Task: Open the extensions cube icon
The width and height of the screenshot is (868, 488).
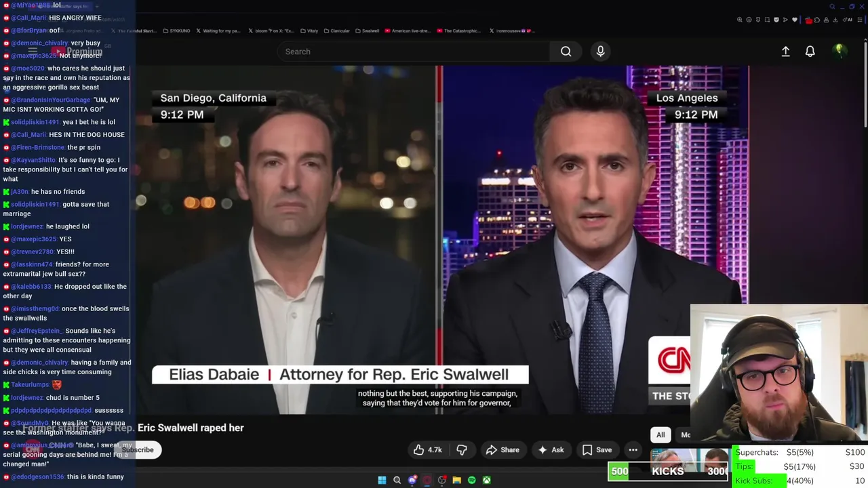Action: pos(817,20)
